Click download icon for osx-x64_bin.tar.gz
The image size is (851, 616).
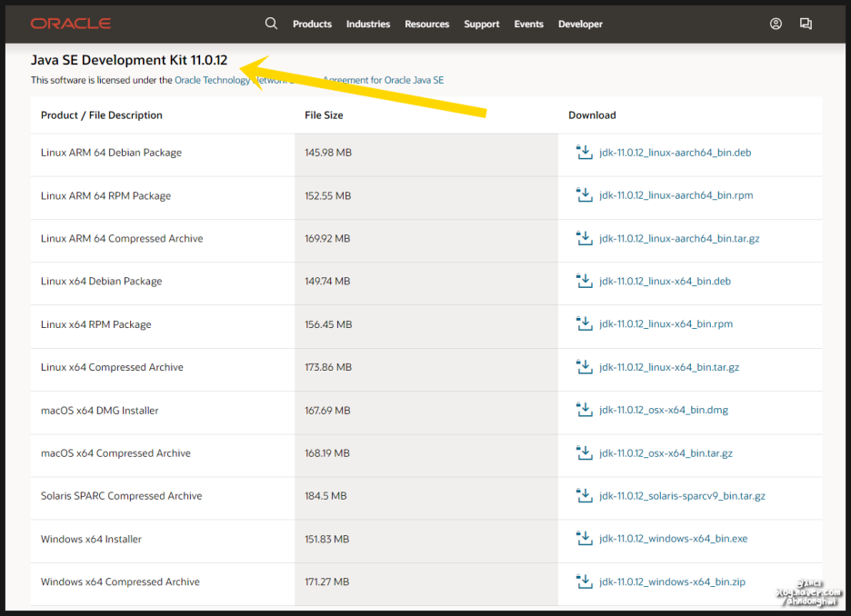coord(584,452)
